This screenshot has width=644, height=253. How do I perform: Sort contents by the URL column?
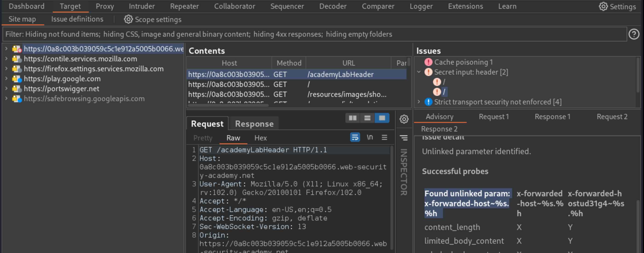(x=348, y=63)
